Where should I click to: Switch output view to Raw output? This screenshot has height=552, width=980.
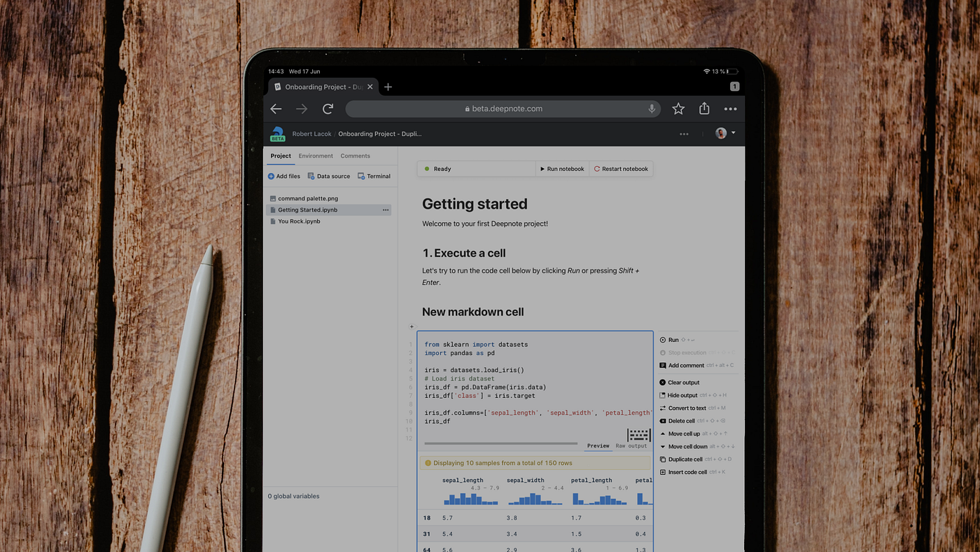(x=631, y=446)
